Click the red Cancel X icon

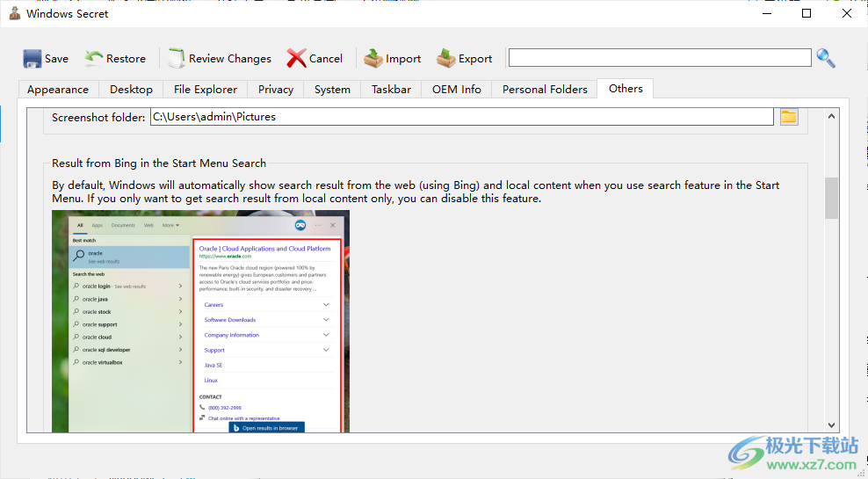pyautogui.click(x=297, y=59)
